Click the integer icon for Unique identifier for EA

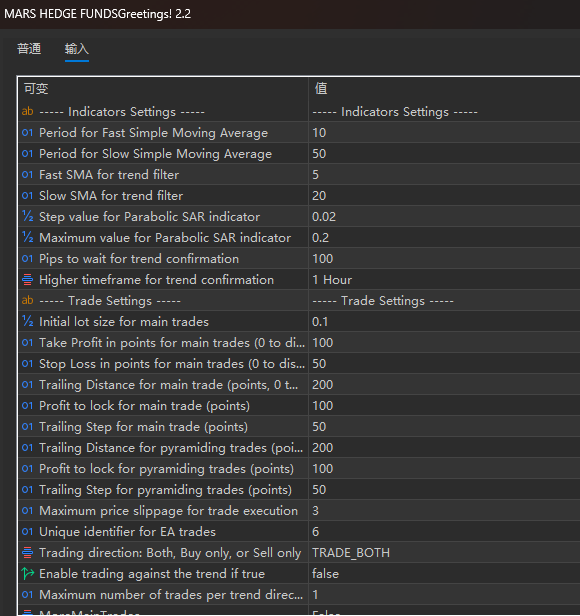tap(28, 532)
